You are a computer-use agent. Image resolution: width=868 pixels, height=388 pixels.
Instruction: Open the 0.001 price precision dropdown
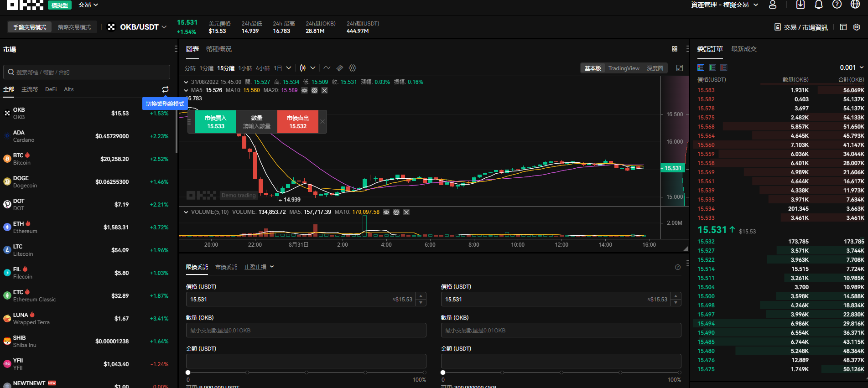(852, 67)
